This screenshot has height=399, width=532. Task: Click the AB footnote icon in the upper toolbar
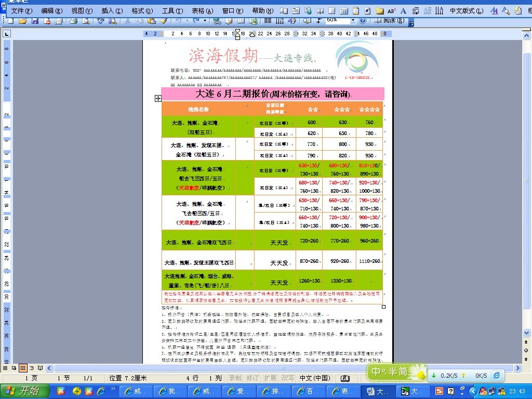click(x=392, y=11)
